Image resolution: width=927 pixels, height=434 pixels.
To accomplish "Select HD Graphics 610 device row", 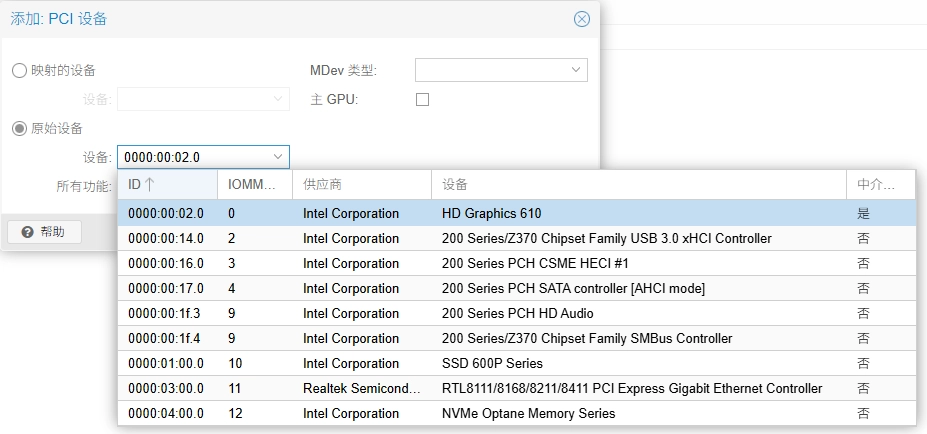I will click(491, 213).
